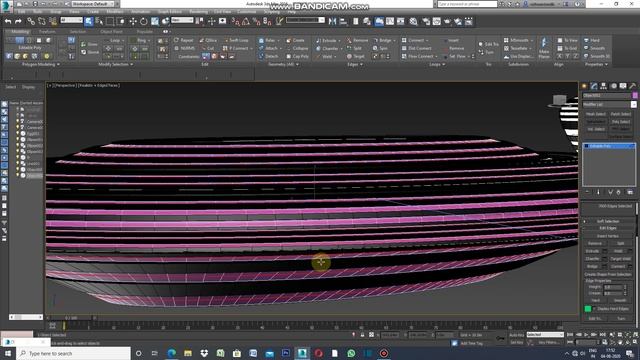The width and height of the screenshot is (640, 360).
Task: Toggle the Spinner Snap icon
Action: coord(267,21)
